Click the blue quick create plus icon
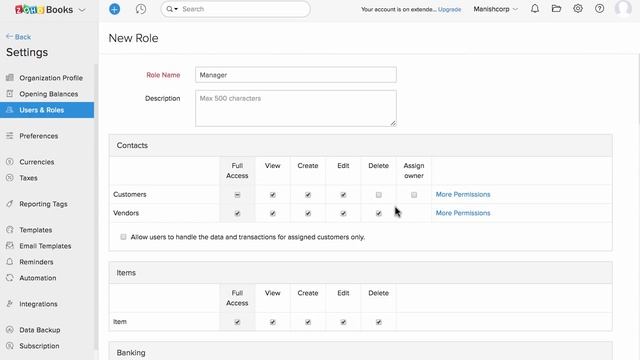This screenshot has height=360, width=640. click(x=115, y=9)
